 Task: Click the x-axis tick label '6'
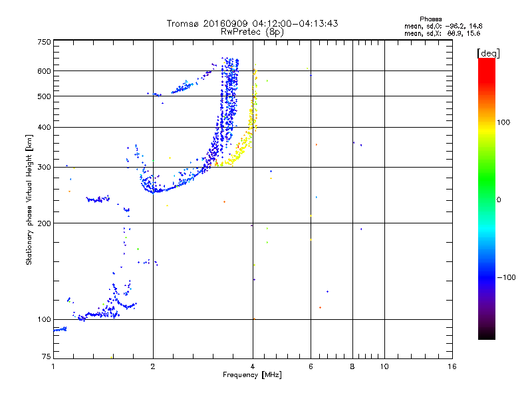(311, 366)
